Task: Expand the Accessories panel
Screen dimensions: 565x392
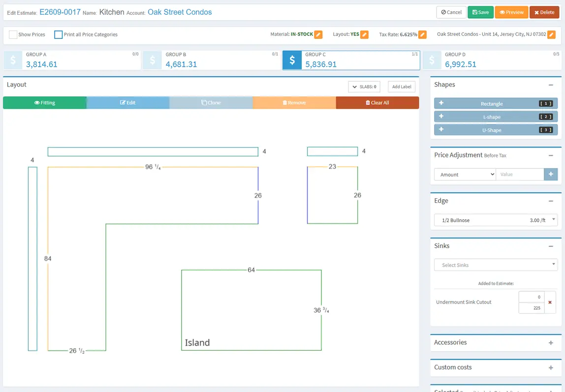Action: (x=551, y=343)
